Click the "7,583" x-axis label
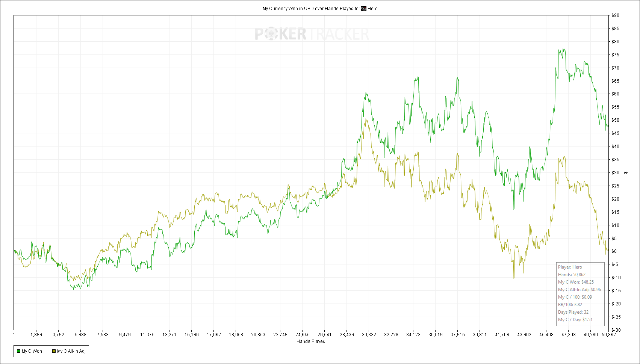The height and width of the screenshot is (364, 640). (x=103, y=335)
